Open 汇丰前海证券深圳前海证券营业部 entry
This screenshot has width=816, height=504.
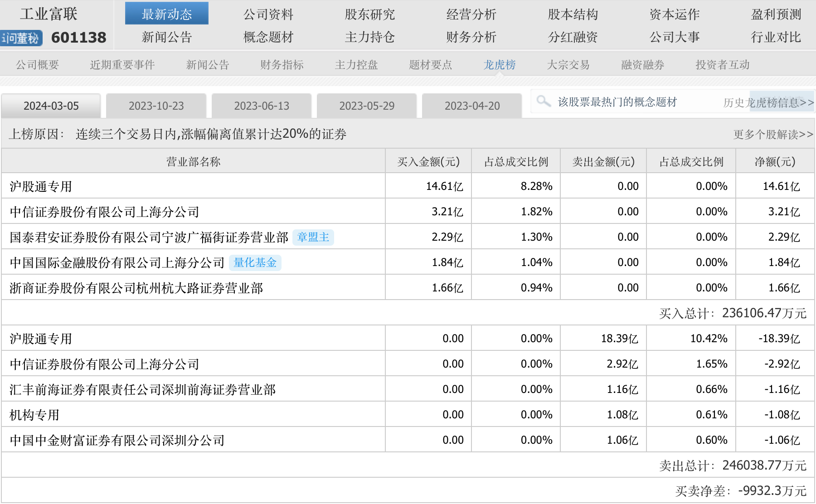pos(142,389)
